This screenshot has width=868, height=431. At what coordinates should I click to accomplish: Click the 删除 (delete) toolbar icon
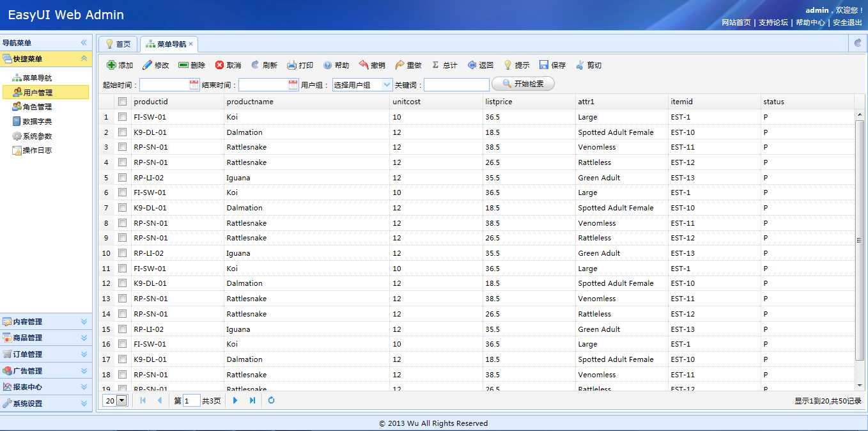click(183, 65)
